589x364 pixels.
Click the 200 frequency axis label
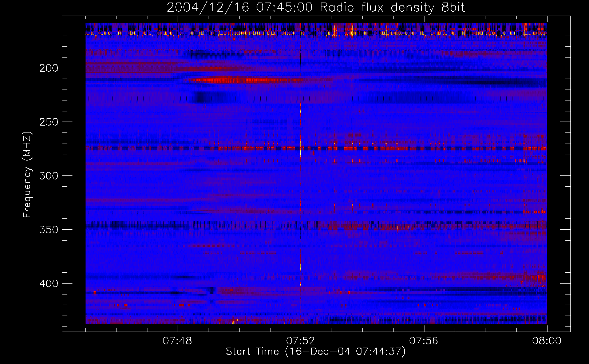49,68
